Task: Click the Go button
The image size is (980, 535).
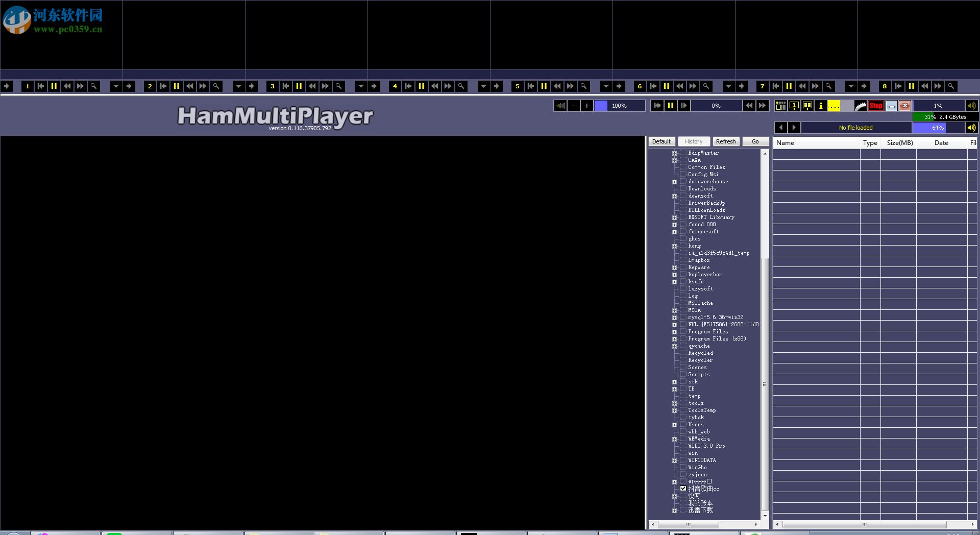Action: point(755,141)
